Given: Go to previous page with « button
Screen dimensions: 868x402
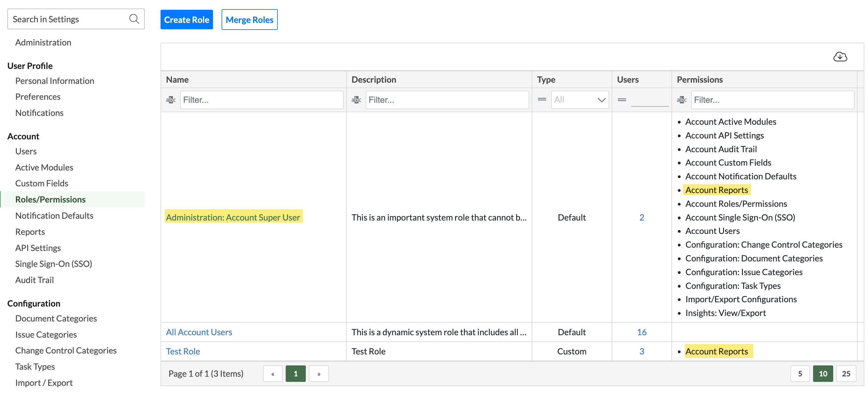Looking at the screenshot, I should coord(273,373).
